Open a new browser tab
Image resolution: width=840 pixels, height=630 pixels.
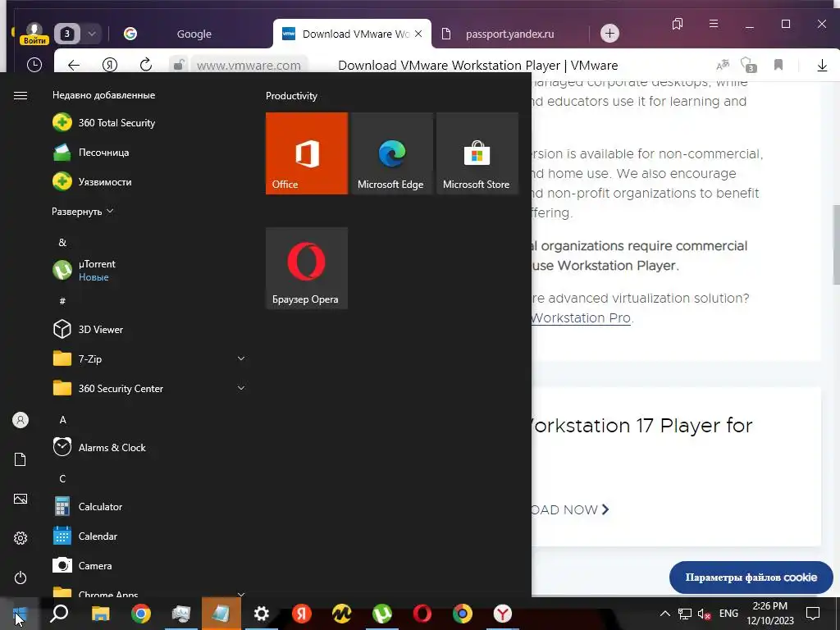[x=609, y=34]
